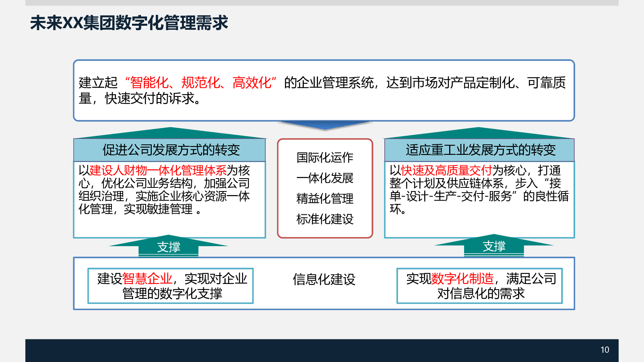The image size is (644, 362).
Task: Select the line 一体化发展
Action: pyautogui.click(x=325, y=178)
